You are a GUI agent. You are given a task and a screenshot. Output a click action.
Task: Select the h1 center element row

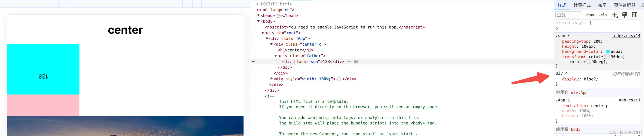(296, 50)
